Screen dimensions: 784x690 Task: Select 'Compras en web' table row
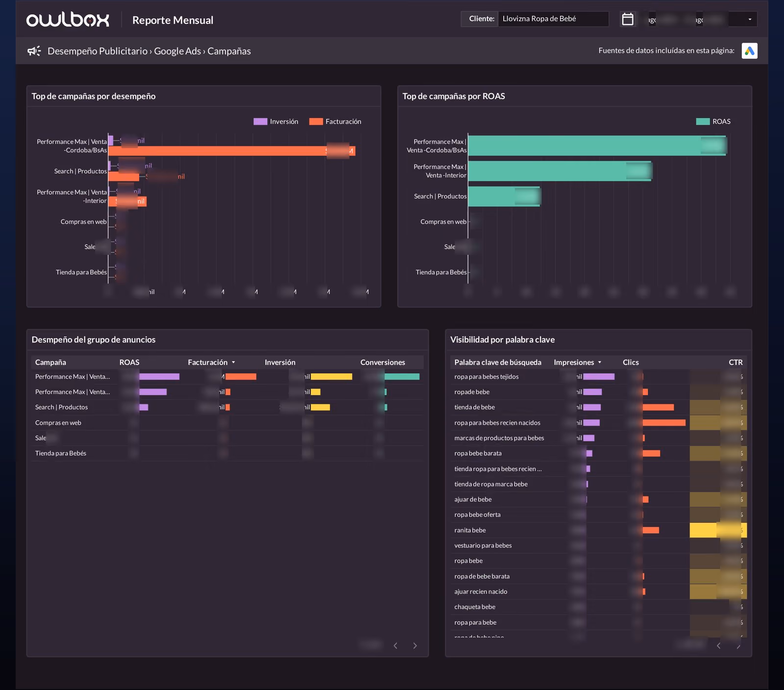(227, 422)
